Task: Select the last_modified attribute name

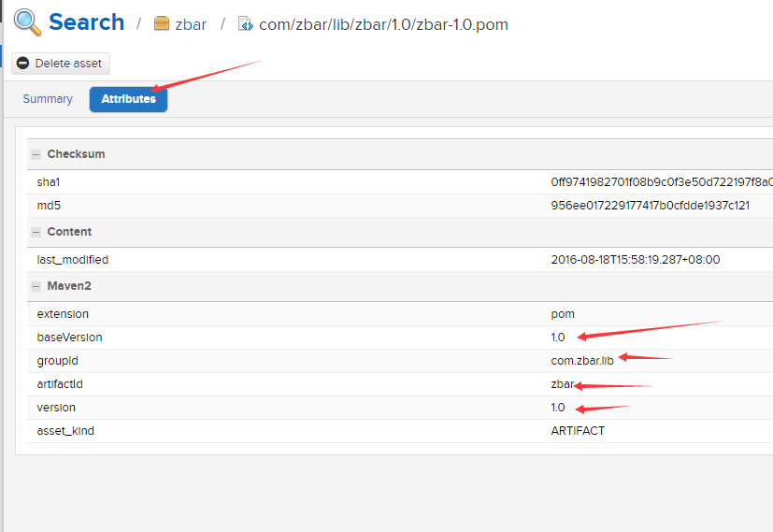Action: (73, 259)
